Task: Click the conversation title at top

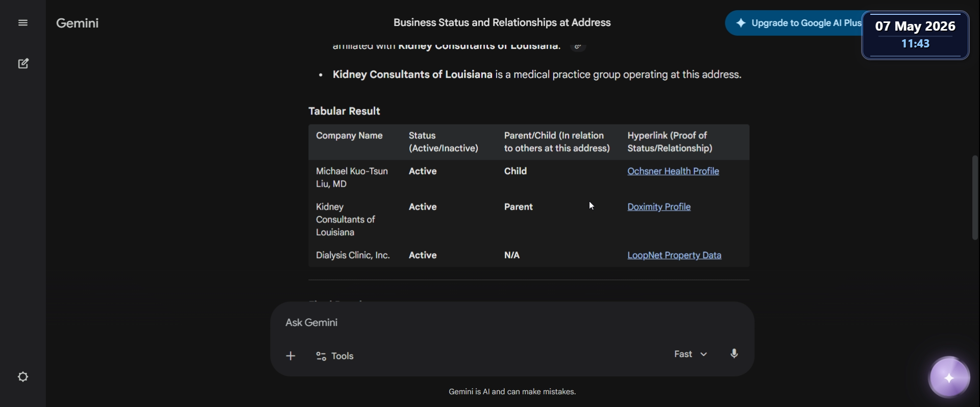Action: tap(502, 23)
